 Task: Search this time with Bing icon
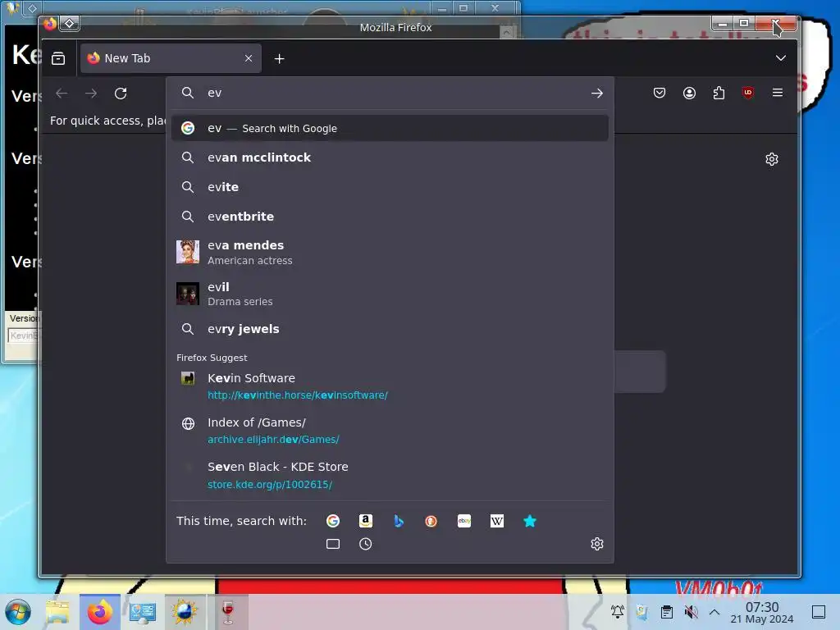pos(399,521)
